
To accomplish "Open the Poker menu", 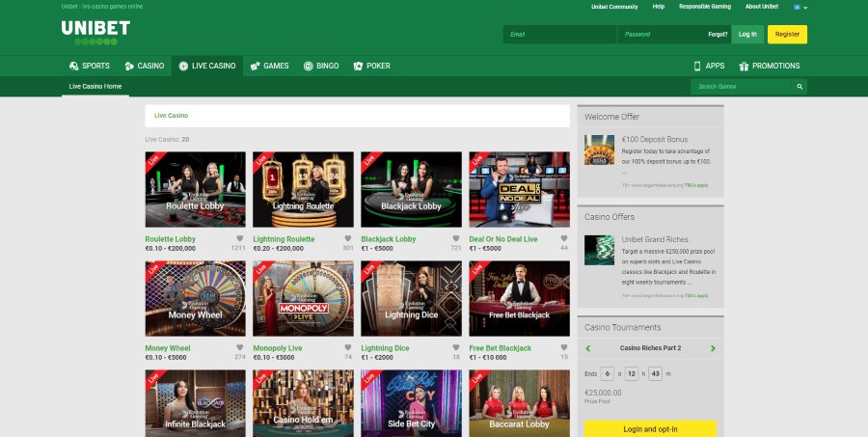I will (372, 66).
